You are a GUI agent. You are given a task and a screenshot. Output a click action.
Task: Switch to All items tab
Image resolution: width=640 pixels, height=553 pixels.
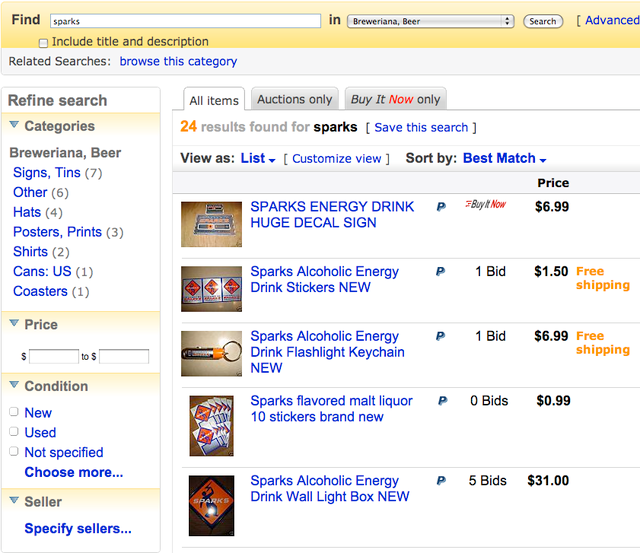(x=214, y=99)
